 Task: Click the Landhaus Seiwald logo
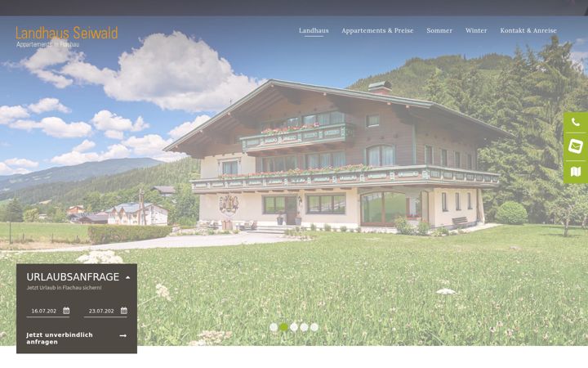(67, 37)
